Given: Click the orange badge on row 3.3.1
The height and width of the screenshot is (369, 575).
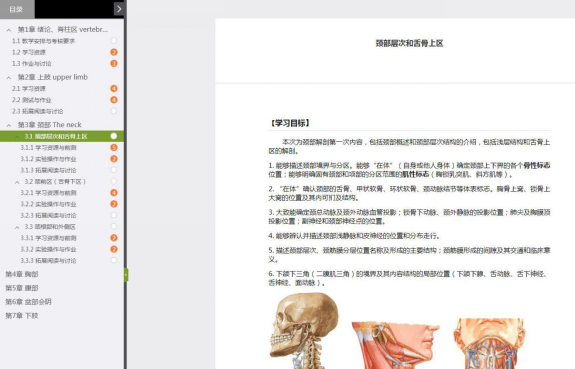Looking at the screenshot, I should click(114, 238).
